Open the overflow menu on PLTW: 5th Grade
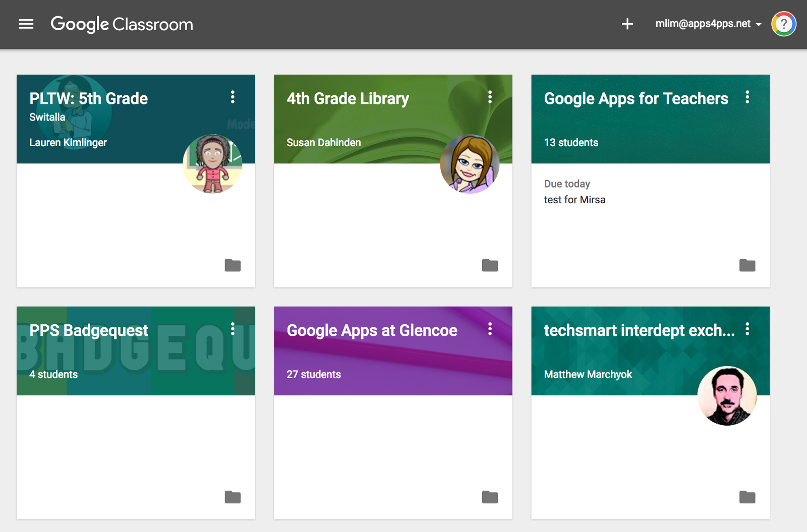Screen dimensions: 807x532 coord(233,98)
